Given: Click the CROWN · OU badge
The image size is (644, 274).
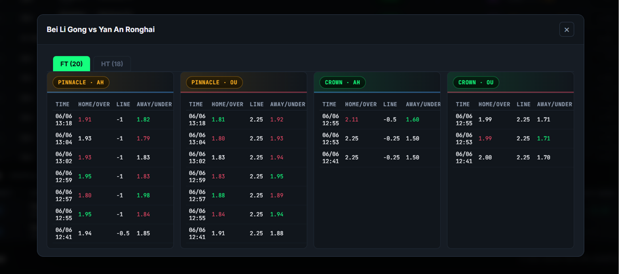Looking at the screenshot, I should pyautogui.click(x=476, y=82).
